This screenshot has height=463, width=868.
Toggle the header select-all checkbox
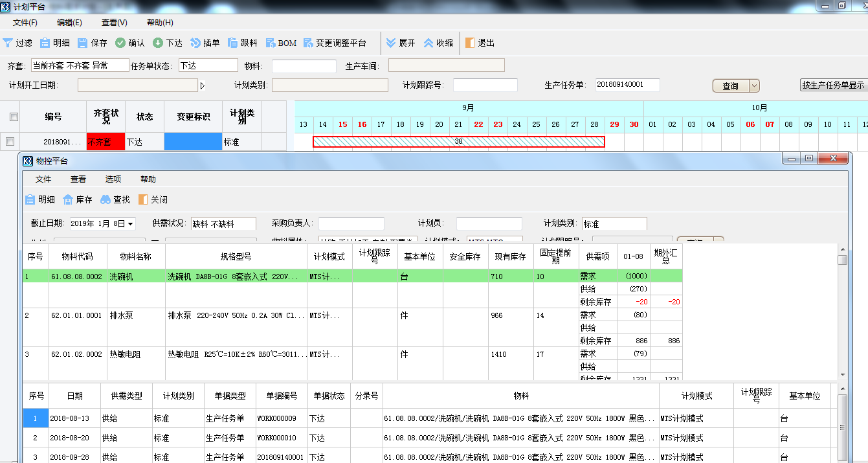pyautogui.click(x=14, y=117)
